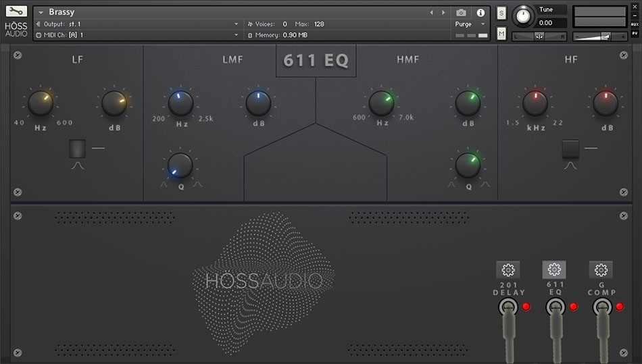Toggle the G Comp red power LED
The height and width of the screenshot is (364, 642).
pyautogui.click(x=620, y=307)
